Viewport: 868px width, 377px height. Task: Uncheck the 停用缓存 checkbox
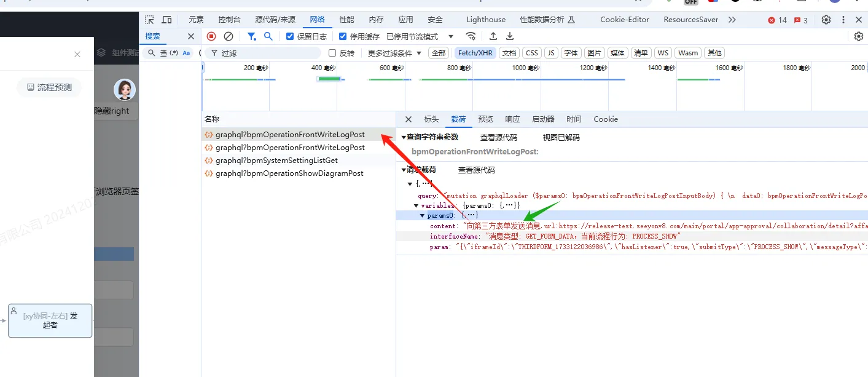(343, 36)
